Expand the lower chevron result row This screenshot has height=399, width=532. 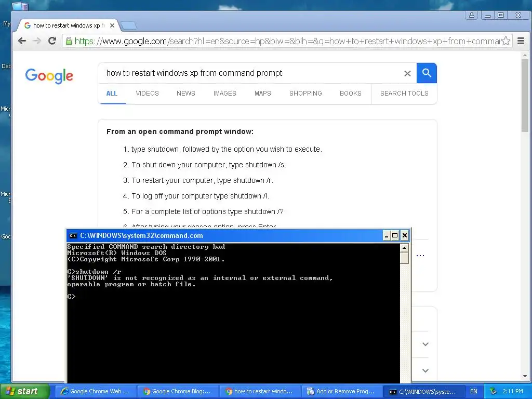[x=425, y=370]
